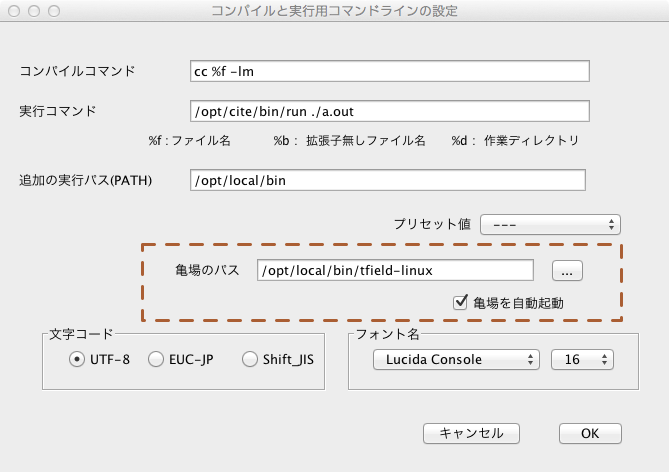Screen dimensions: 670x473
Task: Click the 亀場のパス text field
Action: coord(395,270)
